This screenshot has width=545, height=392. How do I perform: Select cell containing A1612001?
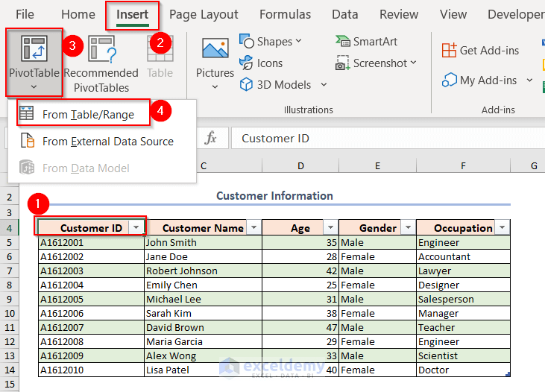91,242
